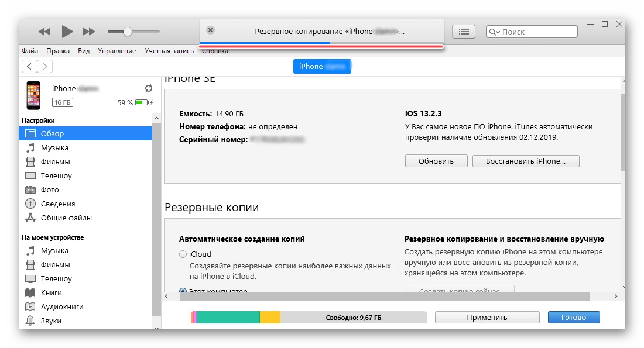Select Обзор in settings sidebar
Viewport: 644px width, 348px height.
85,133
